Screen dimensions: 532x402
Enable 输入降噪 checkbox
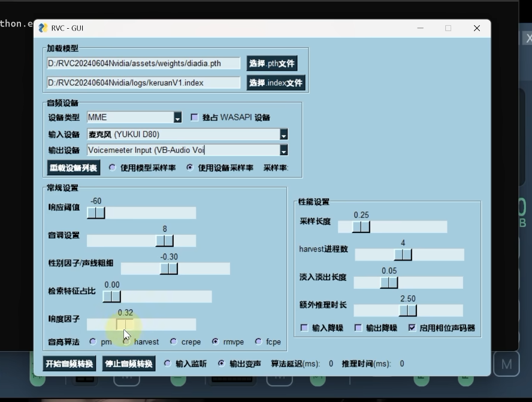click(x=304, y=328)
